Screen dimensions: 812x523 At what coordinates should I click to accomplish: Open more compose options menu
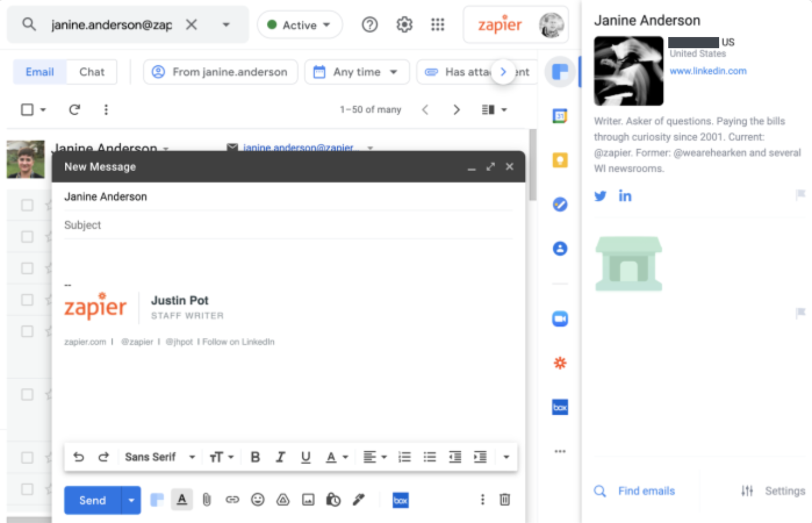point(482,500)
